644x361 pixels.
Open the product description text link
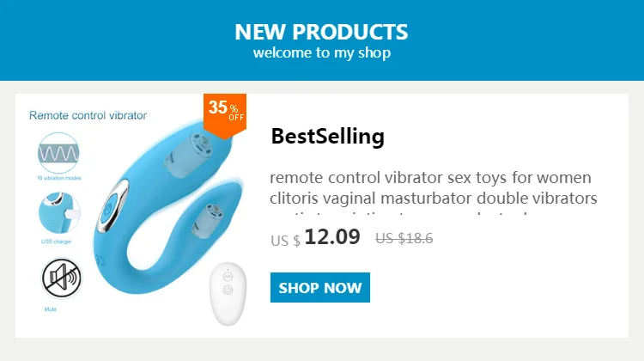click(433, 193)
